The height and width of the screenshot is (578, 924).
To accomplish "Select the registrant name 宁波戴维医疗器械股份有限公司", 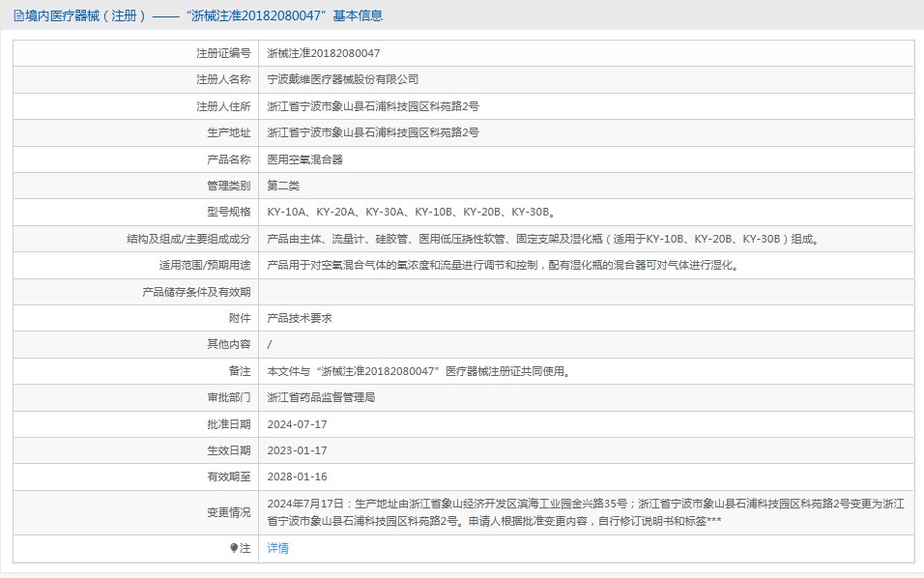I will [343, 79].
